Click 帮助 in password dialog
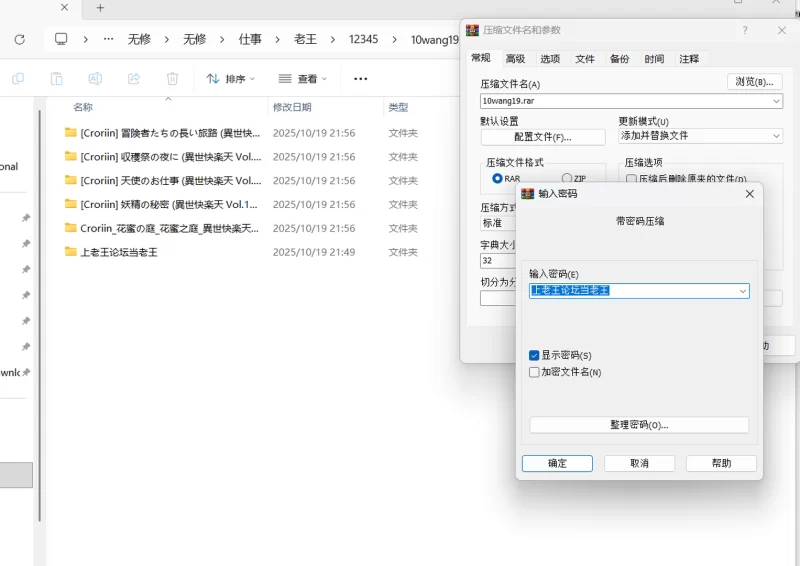The height and width of the screenshot is (566, 800). pyautogui.click(x=721, y=463)
